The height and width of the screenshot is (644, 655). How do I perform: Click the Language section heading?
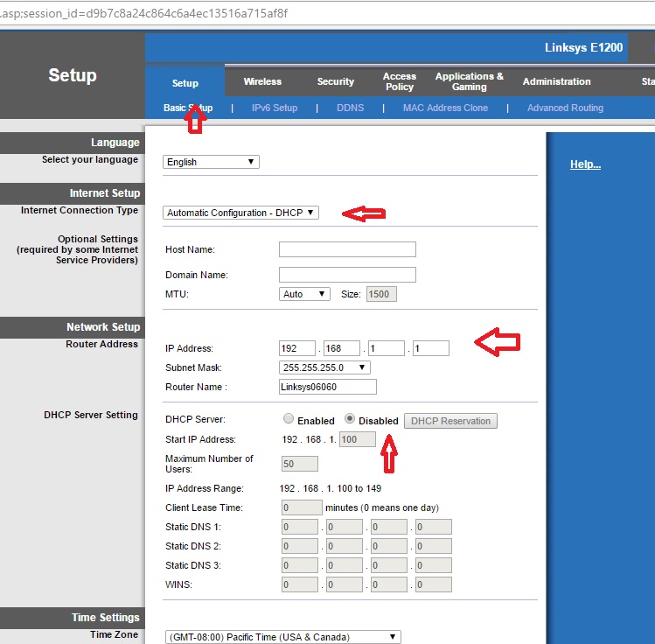coord(115,143)
